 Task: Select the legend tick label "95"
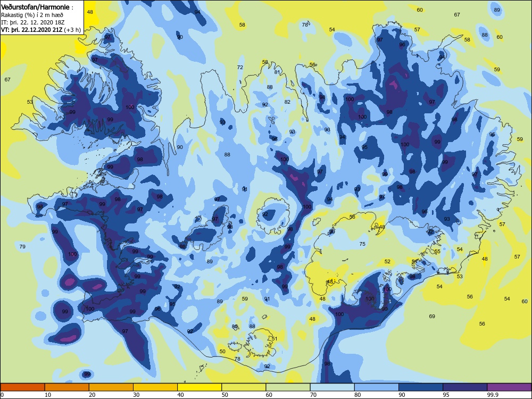[446, 395]
